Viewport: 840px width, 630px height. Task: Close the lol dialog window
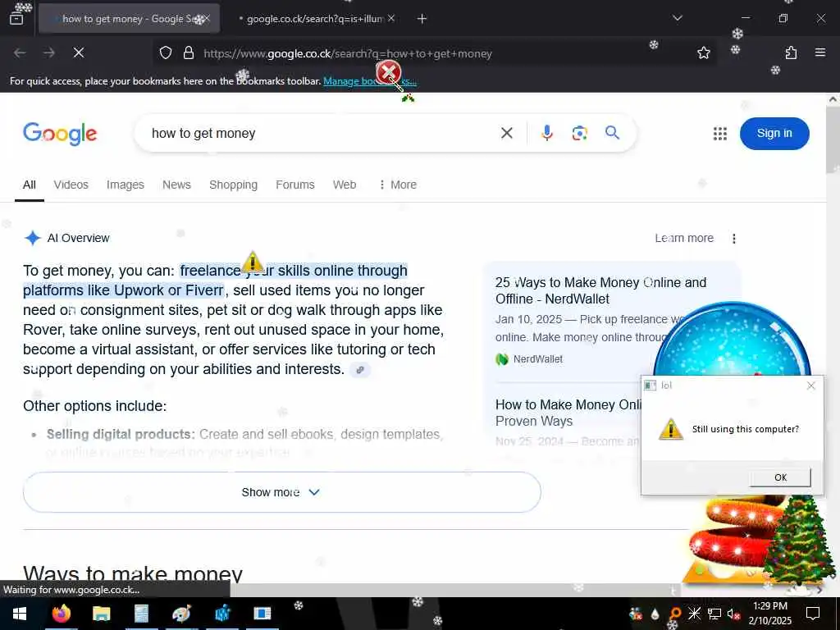click(811, 386)
